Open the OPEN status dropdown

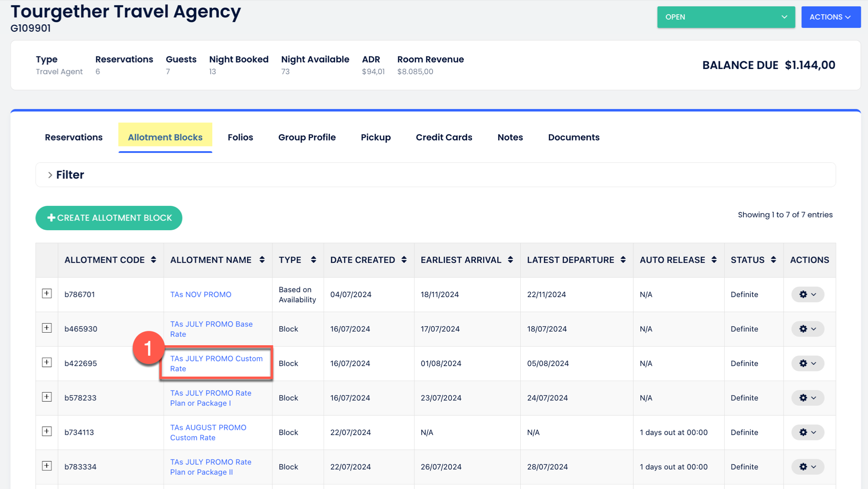coord(726,17)
